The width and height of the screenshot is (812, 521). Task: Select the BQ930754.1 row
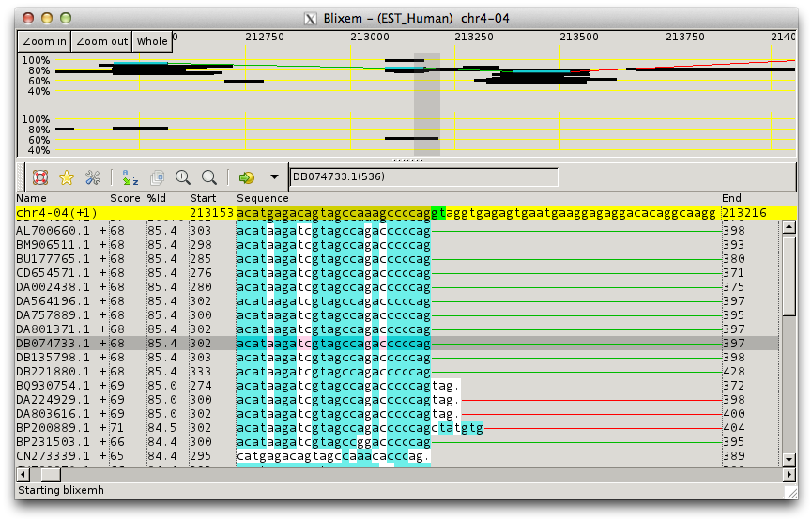click(x=397, y=386)
